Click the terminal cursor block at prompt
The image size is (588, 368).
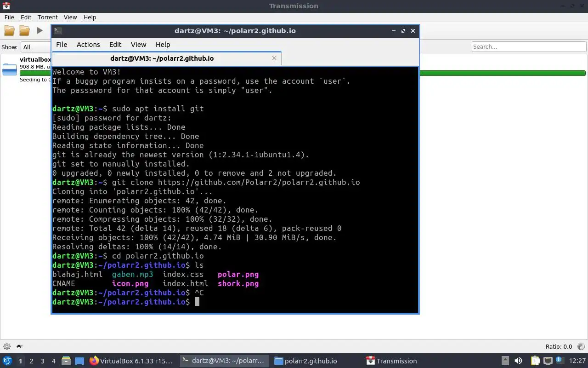(x=197, y=302)
